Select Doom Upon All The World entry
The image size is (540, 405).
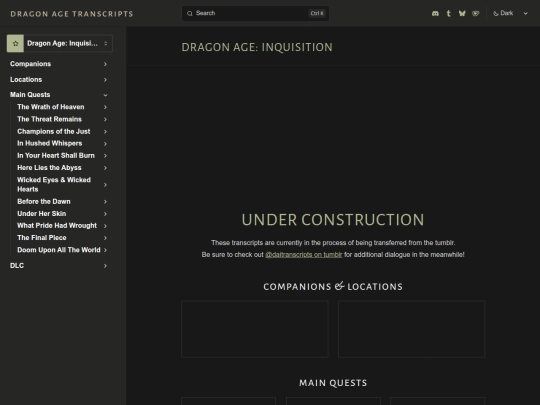coord(59,250)
